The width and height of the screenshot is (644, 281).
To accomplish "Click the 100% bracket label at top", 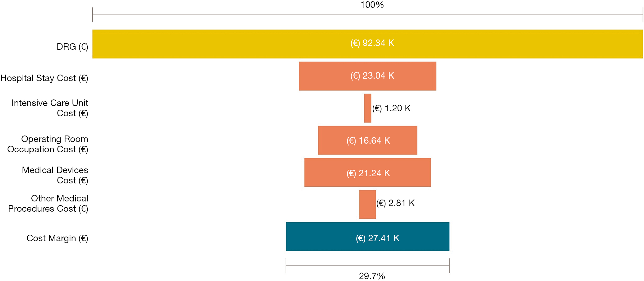I will point(372,5).
